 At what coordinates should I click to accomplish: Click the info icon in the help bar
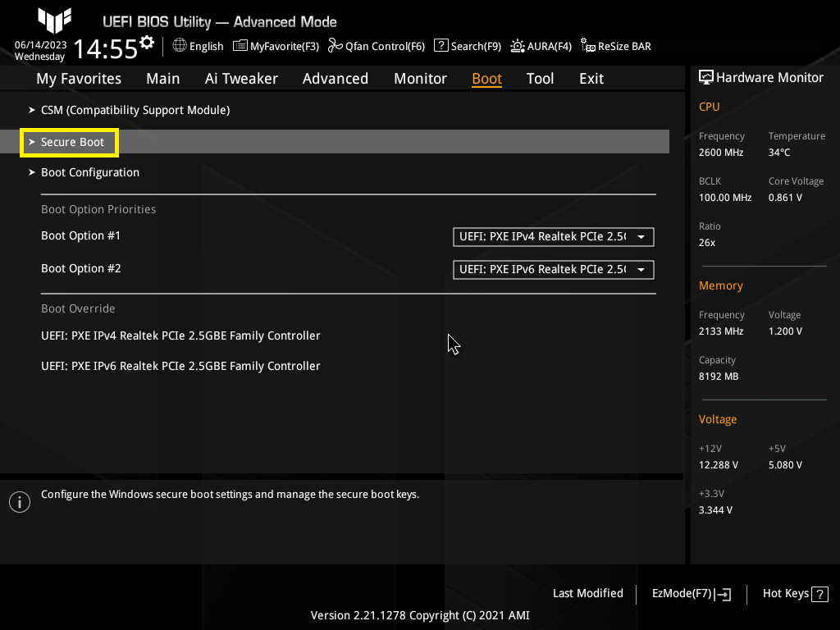coord(20,502)
